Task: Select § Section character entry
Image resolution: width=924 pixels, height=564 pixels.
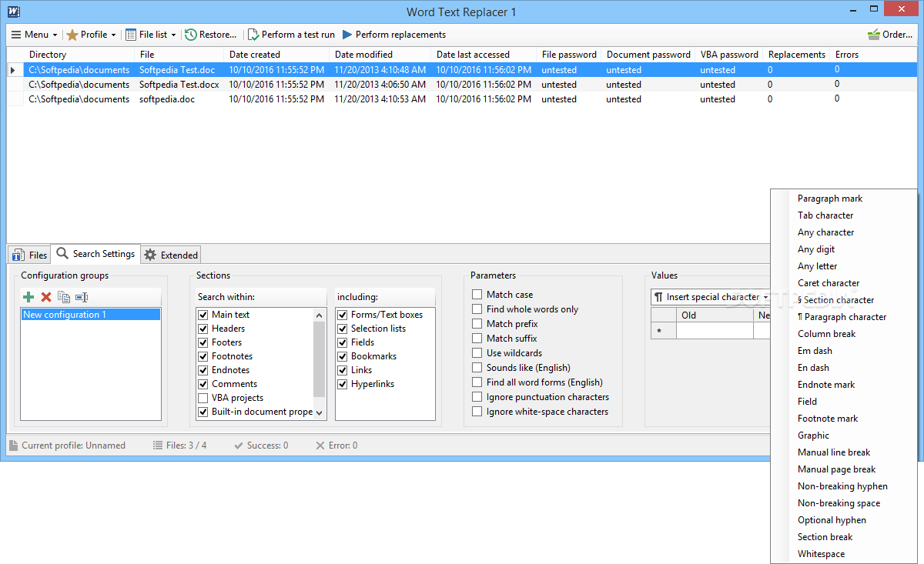Action: pos(835,300)
